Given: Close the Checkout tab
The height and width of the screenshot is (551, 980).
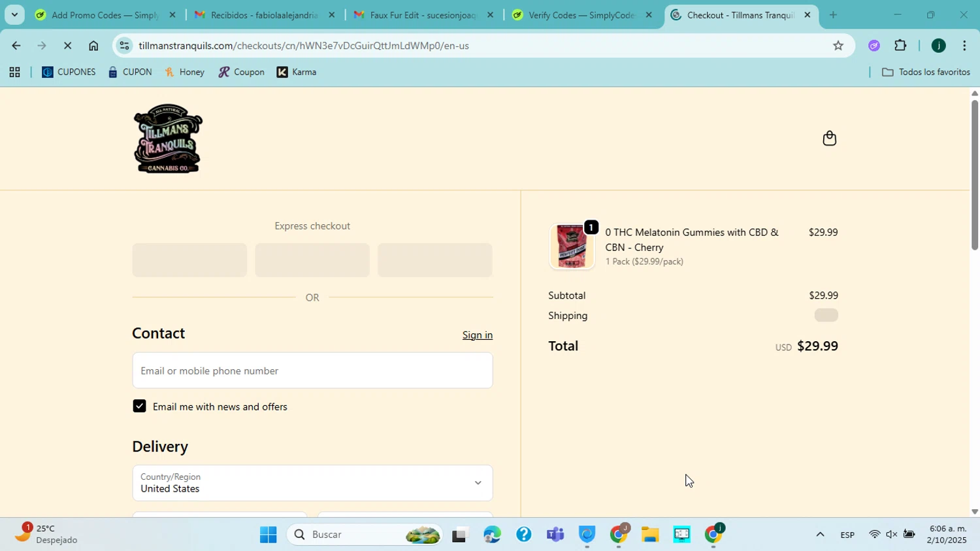Looking at the screenshot, I should [808, 14].
